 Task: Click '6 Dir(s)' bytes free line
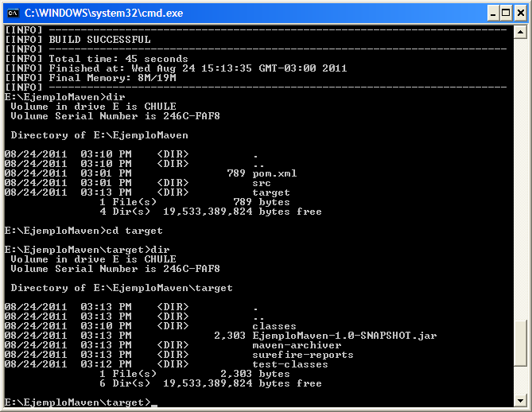coord(211,383)
